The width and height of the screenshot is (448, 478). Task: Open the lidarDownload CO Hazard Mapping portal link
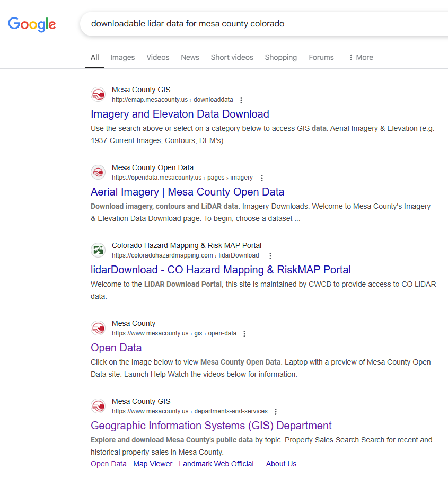221,270
